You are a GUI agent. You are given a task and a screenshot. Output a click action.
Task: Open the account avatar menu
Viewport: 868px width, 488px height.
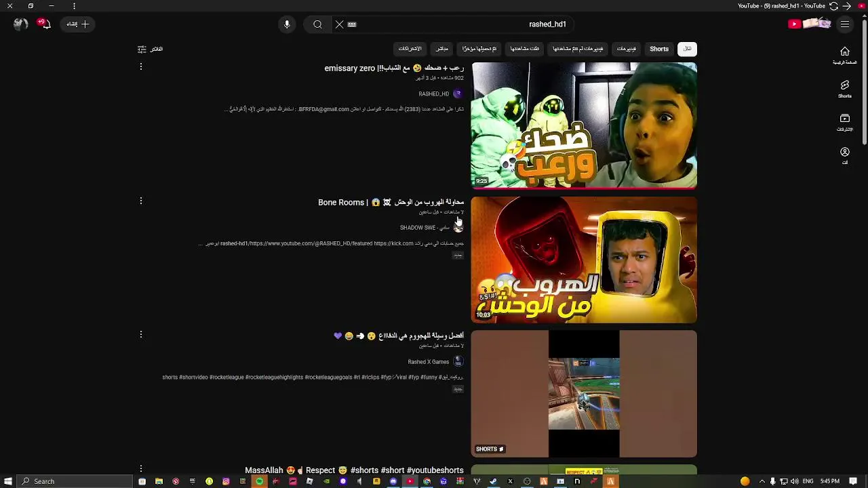click(x=20, y=24)
